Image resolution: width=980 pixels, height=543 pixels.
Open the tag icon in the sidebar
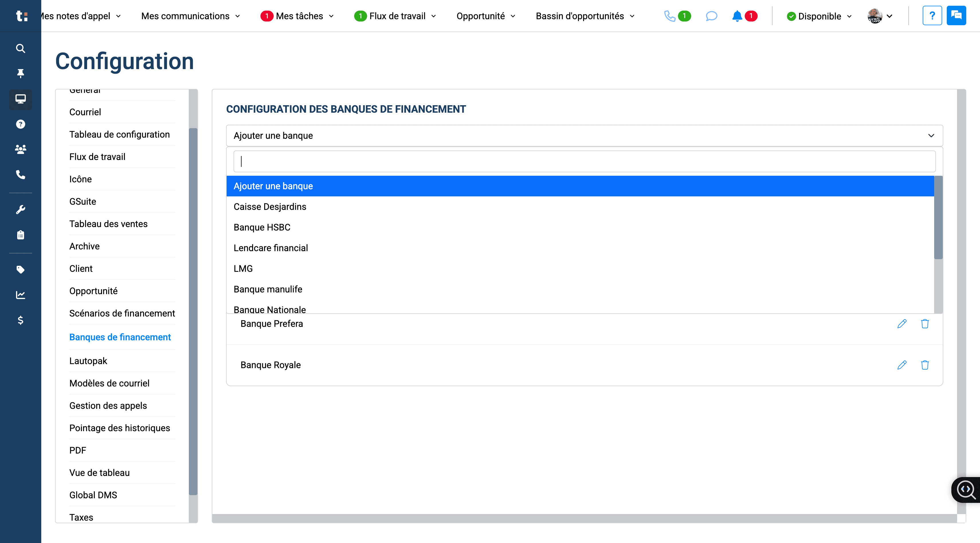pyautogui.click(x=21, y=270)
